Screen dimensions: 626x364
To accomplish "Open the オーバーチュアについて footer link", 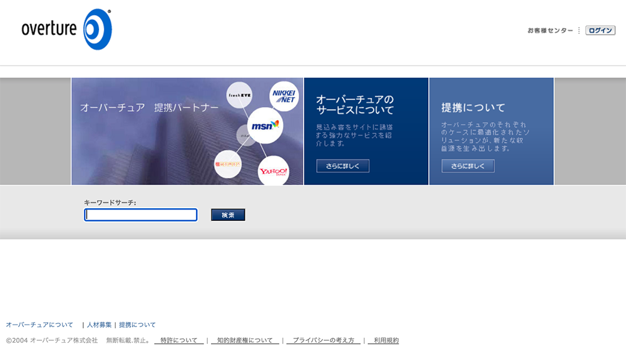I will pos(39,325).
